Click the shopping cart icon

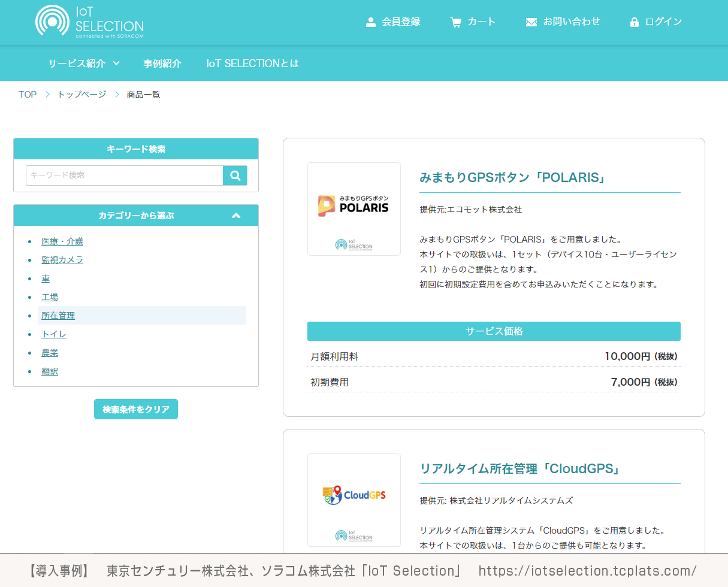[456, 22]
